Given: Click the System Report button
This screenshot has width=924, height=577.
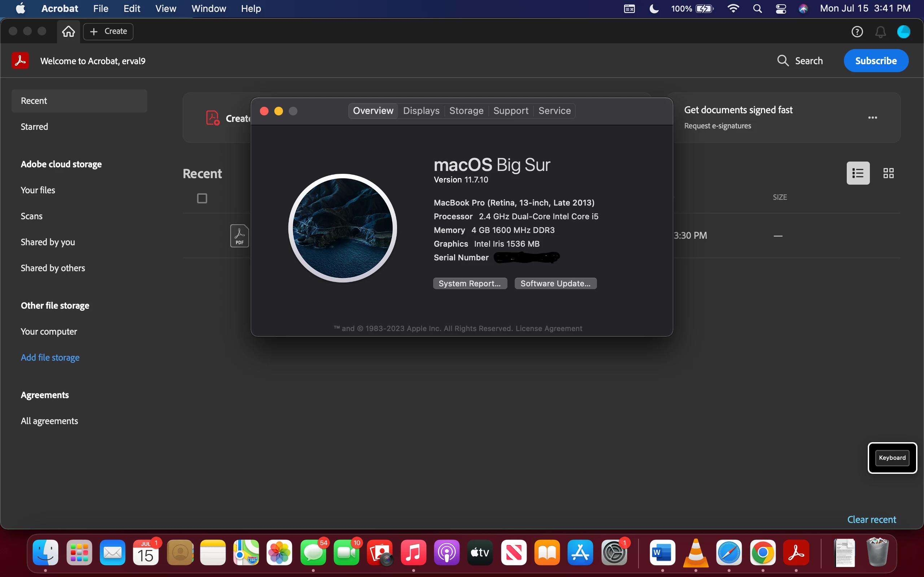Looking at the screenshot, I should 470,283.
